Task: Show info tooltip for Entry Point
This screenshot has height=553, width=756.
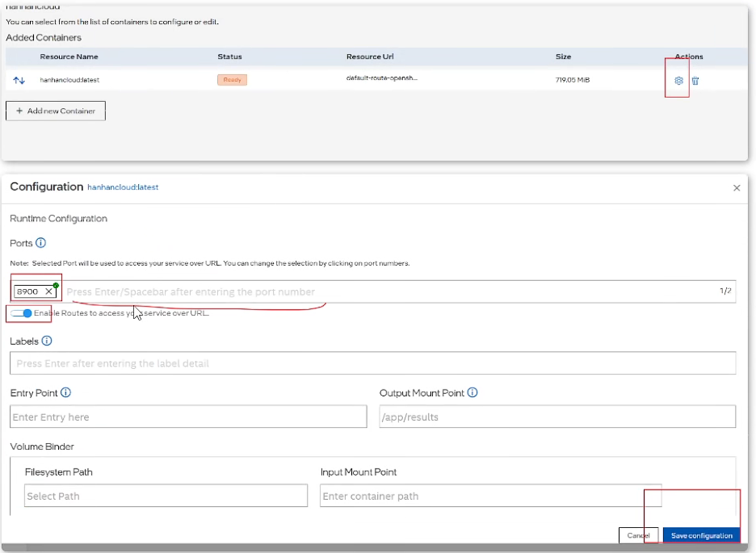Action: tap(66, 392)
